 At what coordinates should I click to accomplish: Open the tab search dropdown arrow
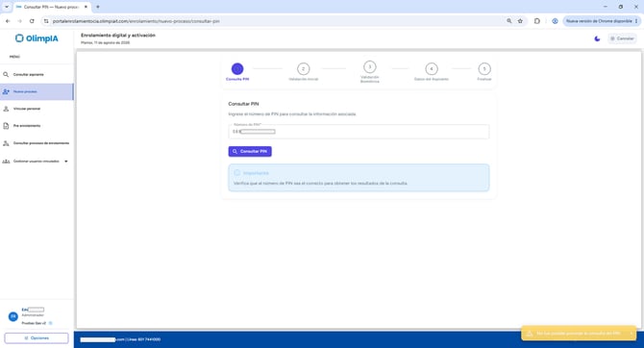tap(7, 7)
